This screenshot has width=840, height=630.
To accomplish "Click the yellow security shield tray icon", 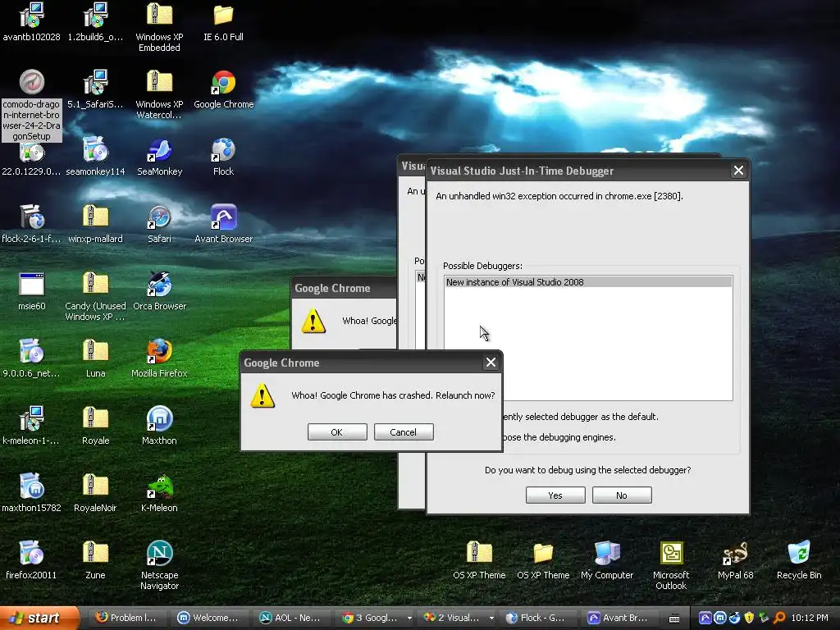I will pyautogui.click(x=750, y=618).
